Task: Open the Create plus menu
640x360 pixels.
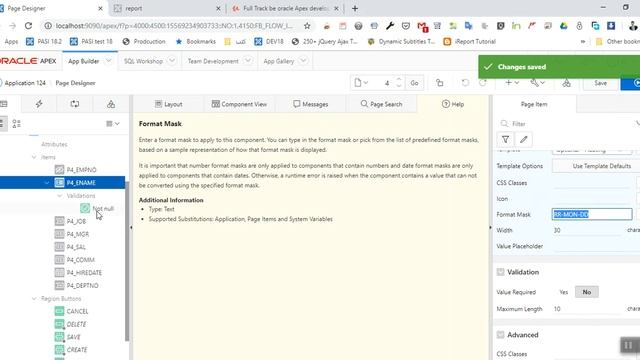Action: coord(512,83)
